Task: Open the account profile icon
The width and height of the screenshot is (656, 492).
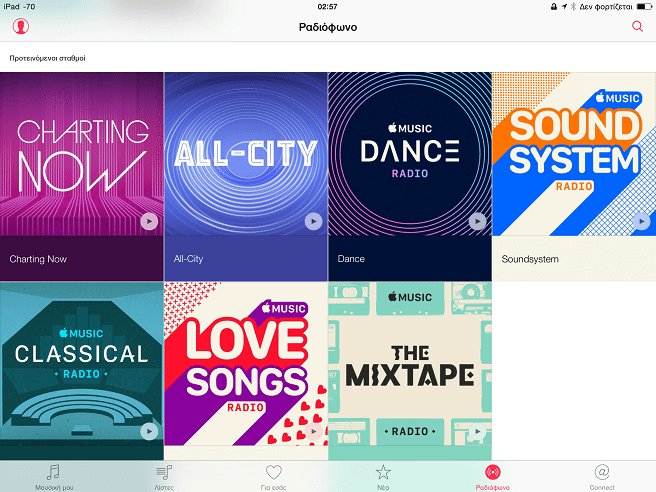Action: (20, 26)
